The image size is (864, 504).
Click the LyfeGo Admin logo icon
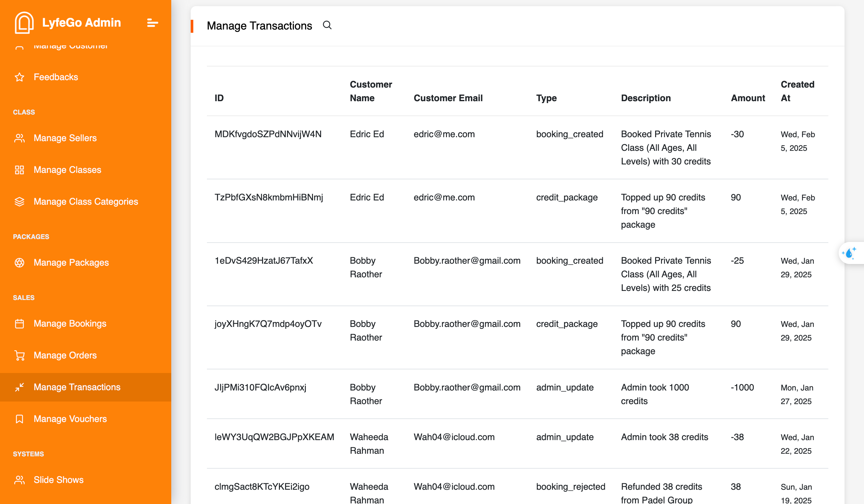click(x=24, y=23)
